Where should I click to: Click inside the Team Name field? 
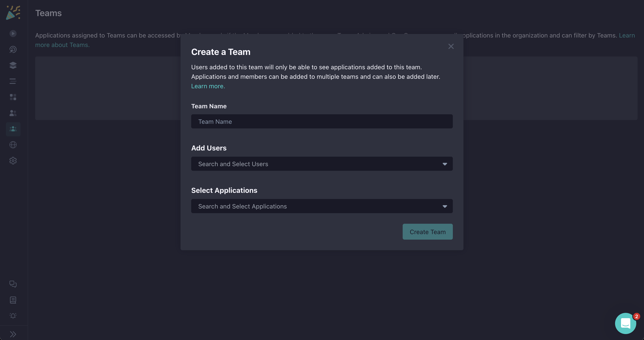click(322, 121)
